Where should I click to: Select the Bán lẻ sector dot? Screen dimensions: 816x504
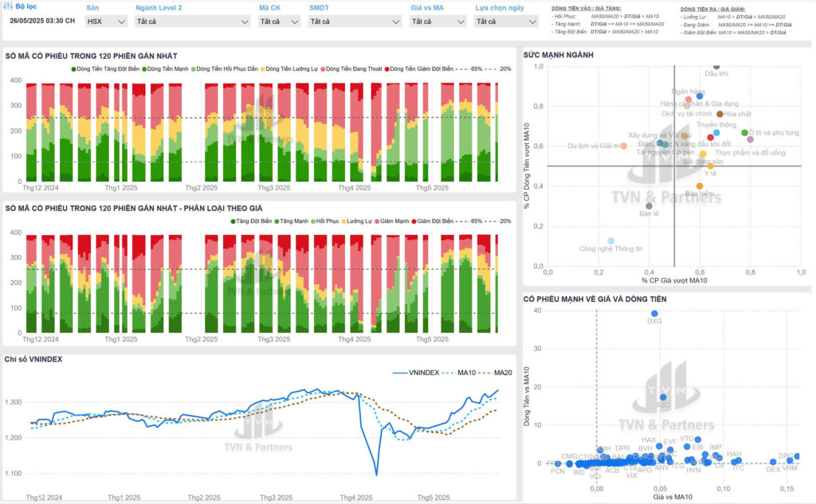[x=649, y=205]
